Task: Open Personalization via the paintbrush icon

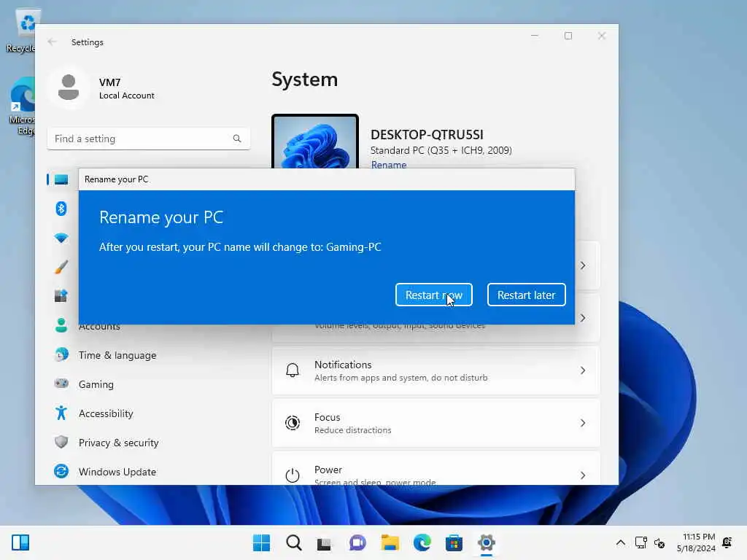Action: (x=61, y=267)
